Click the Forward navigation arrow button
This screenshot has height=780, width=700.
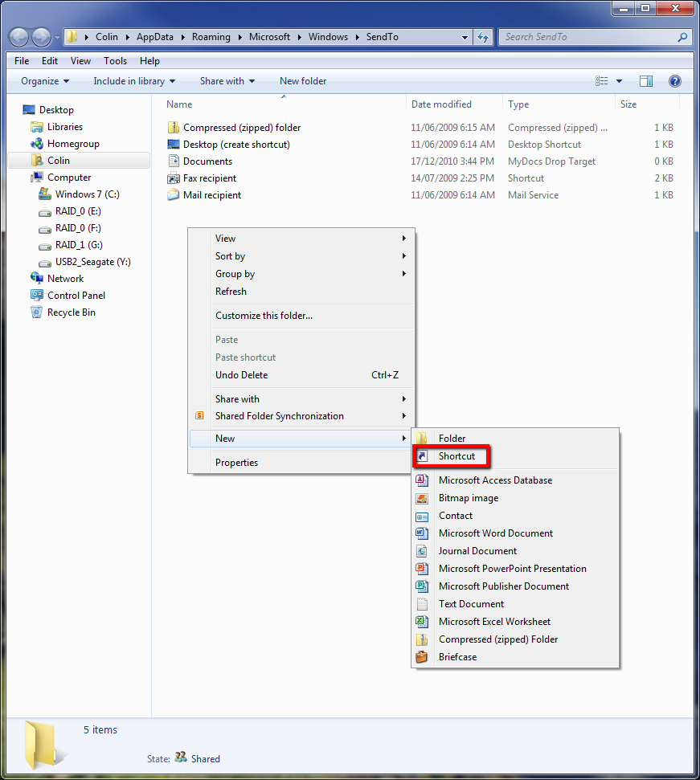pyautogui.click(x=41, y=37)
